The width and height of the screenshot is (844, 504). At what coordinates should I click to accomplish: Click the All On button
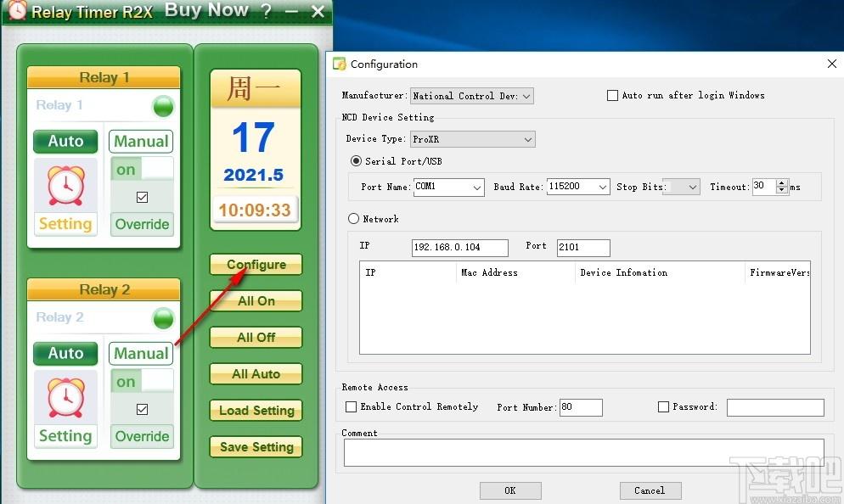[256, 300]
